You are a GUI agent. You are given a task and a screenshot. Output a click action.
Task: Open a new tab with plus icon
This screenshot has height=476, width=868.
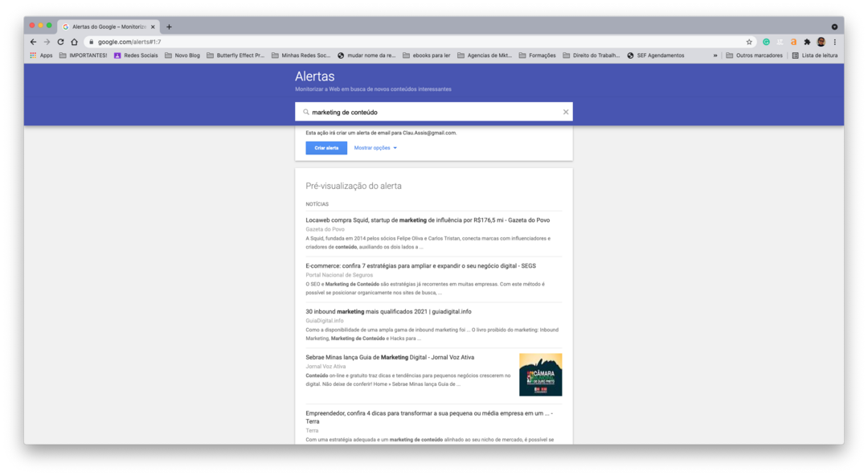[169, 27]
